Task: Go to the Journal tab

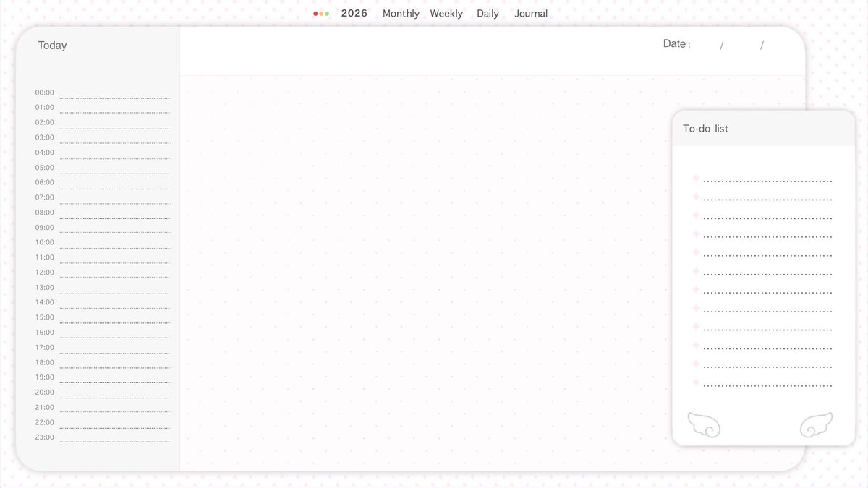Action: [531, 14]
